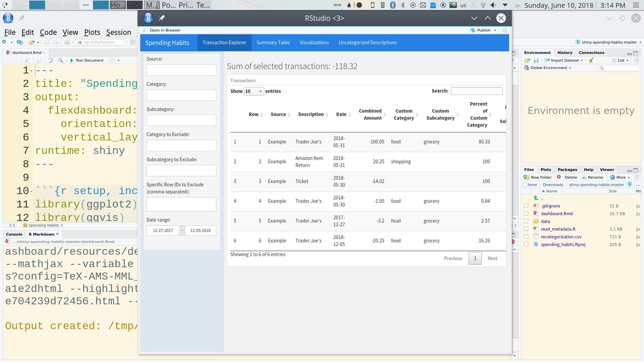The height and width of the screenshot is (362, 644).
Task: Click the Next pagination button
Action: [x=492, y=258]
